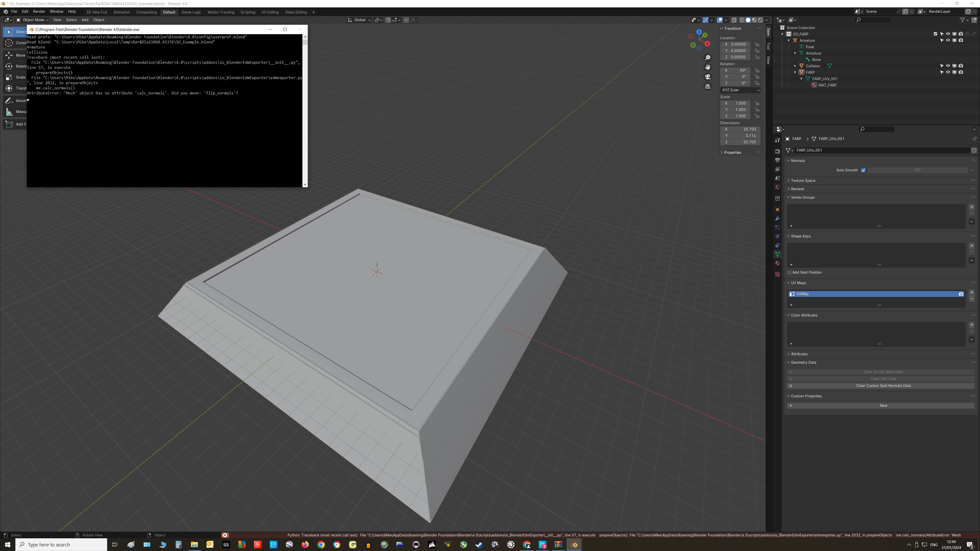Open the Object Mode dropdown
Image resolution: width=980 pixels, height=551 pixels.
coord(32,20)
